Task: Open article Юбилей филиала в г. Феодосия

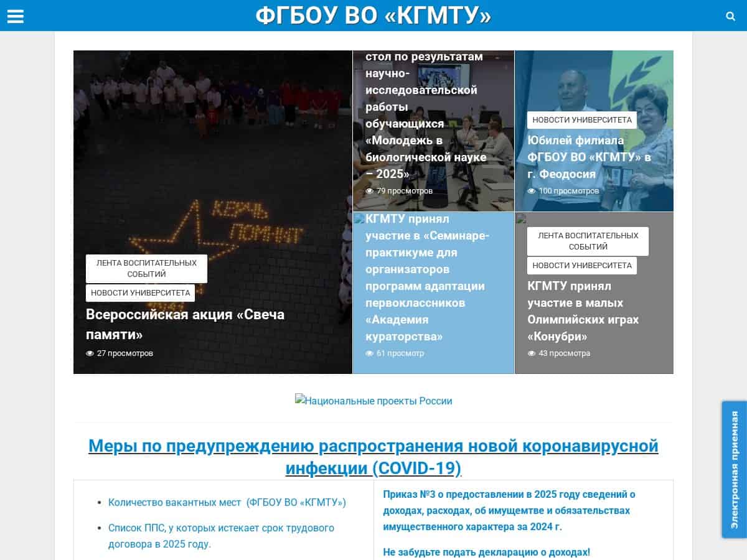Action: 589,157
